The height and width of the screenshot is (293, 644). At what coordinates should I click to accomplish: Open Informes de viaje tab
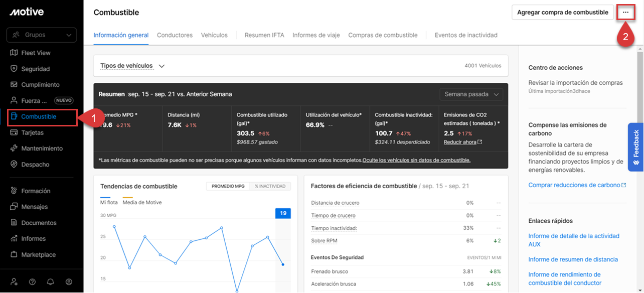coord(316,35)
